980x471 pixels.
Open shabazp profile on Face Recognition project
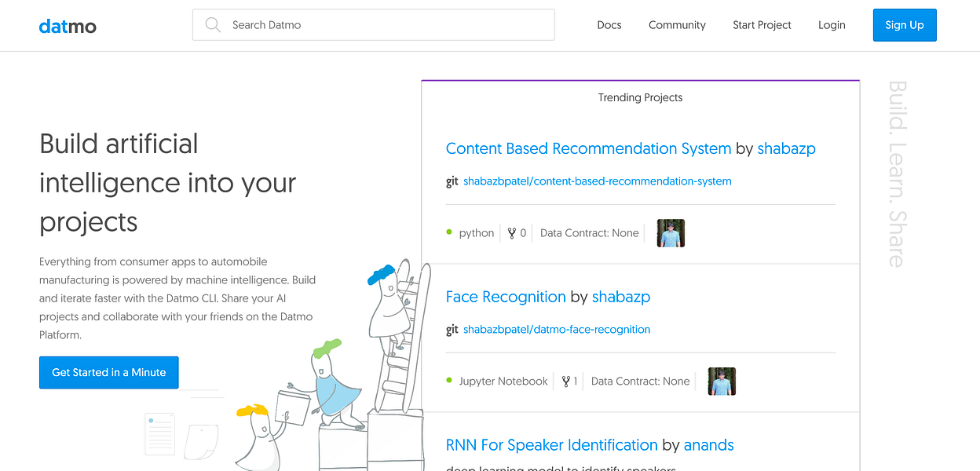pyautogui.click(x=621, y=297)
